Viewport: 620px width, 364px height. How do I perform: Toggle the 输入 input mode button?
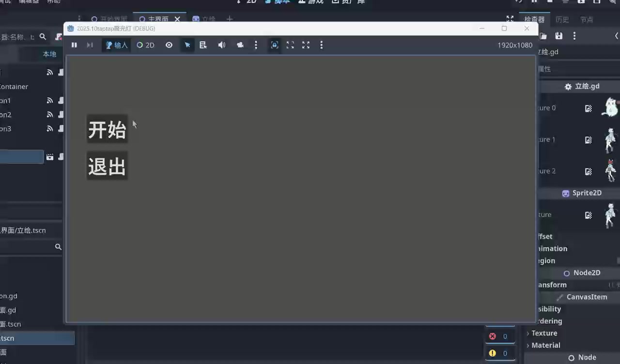click(x=116, y=45)
